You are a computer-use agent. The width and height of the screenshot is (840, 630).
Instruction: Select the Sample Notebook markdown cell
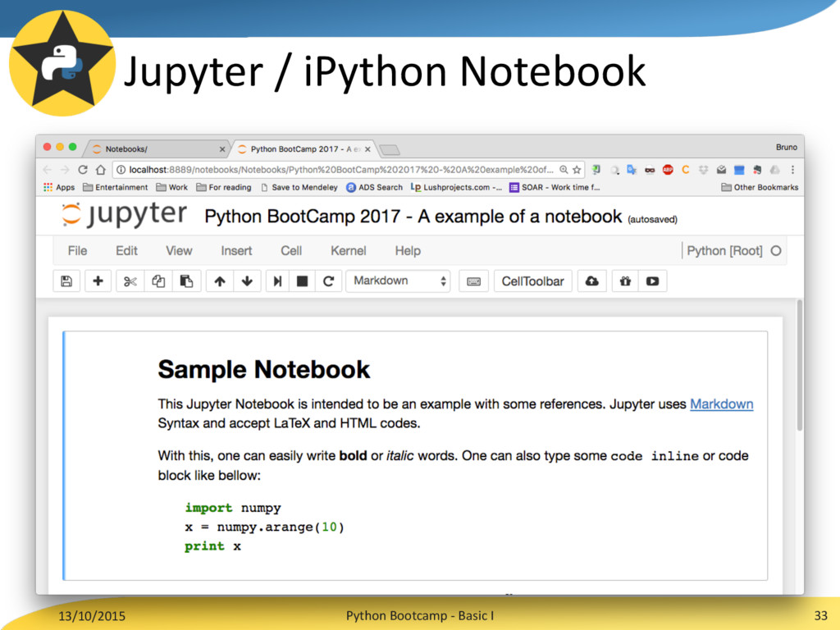click(415, 456)
